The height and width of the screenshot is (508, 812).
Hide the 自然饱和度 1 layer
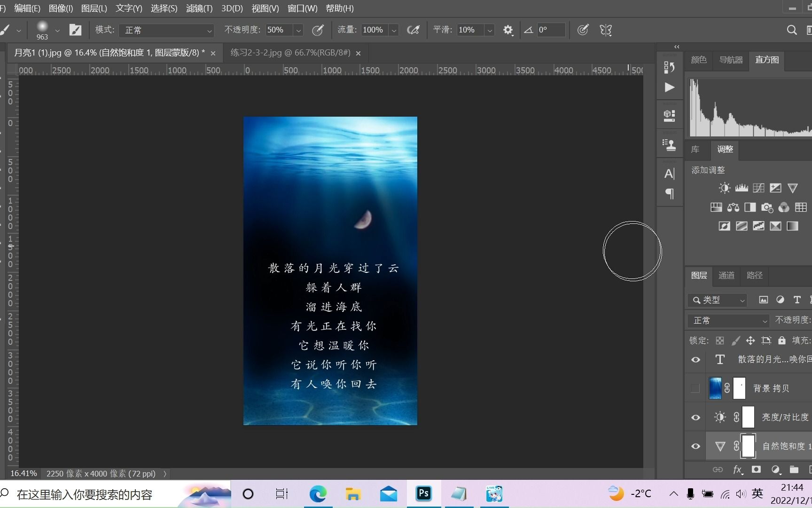pos(696,446)
